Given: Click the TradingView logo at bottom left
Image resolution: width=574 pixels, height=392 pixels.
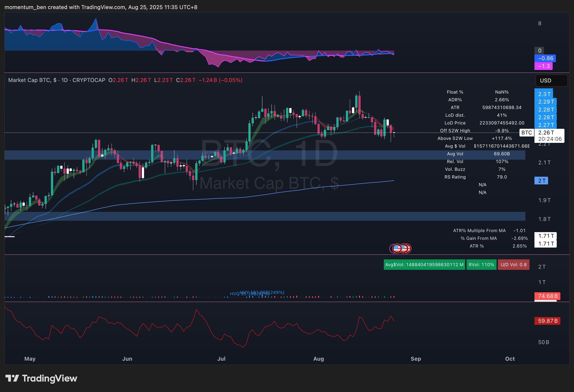Looking at the screenshot, I should (x=41, y=378).
